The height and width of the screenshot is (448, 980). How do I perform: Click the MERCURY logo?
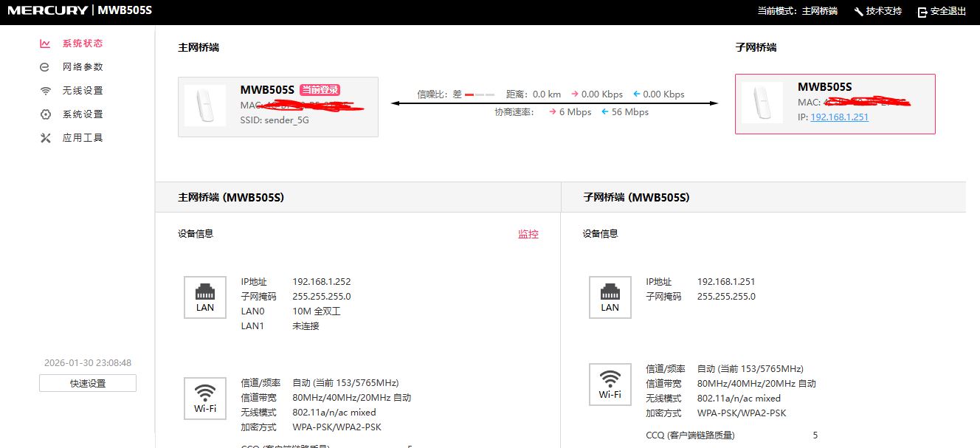point(47,10)
